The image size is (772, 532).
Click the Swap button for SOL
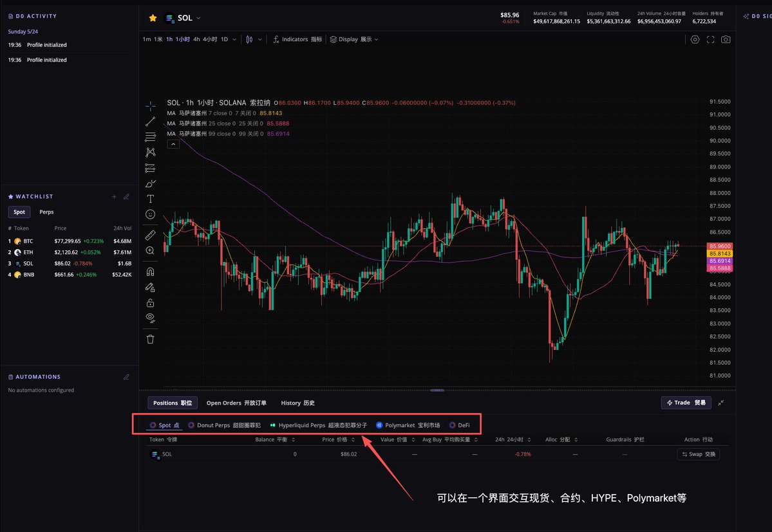[699, 454]
